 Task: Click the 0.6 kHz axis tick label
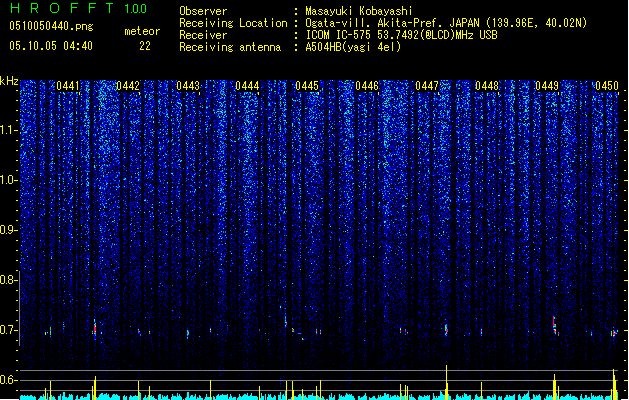[x=9, y=380]
